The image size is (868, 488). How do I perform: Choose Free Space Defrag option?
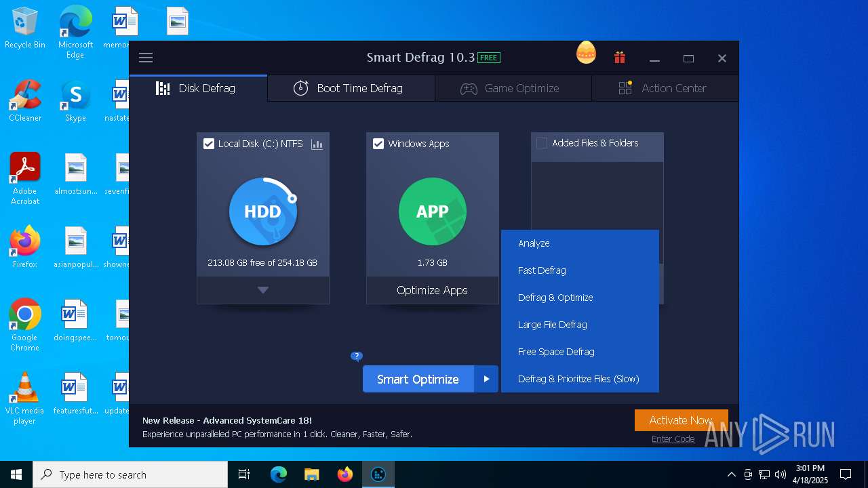[580, 352]
